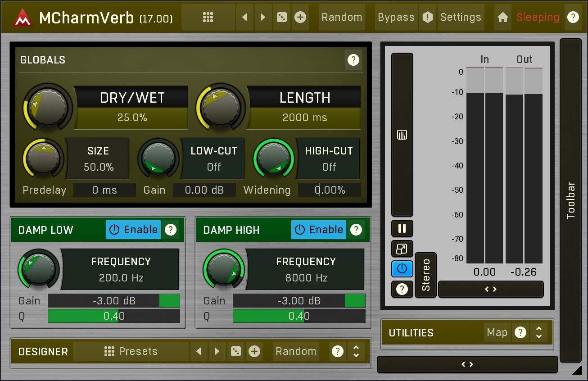This screenshot has height=381, width=588.
Task: Click the Bypass button
Action: point(396,18)
